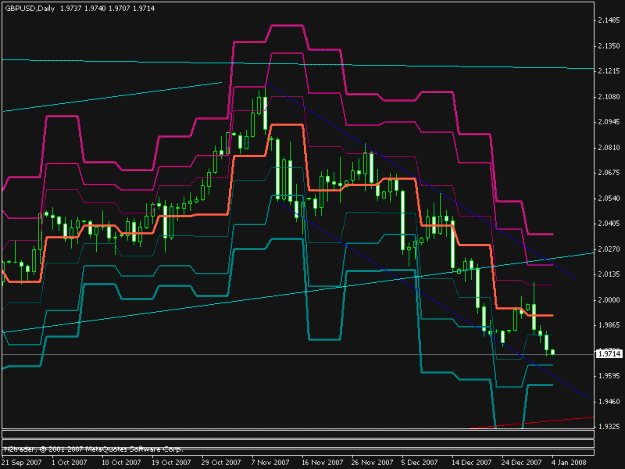Click the 2.0270 price axis label
This screenshot has width=625, height=469.
click(609, 249)
